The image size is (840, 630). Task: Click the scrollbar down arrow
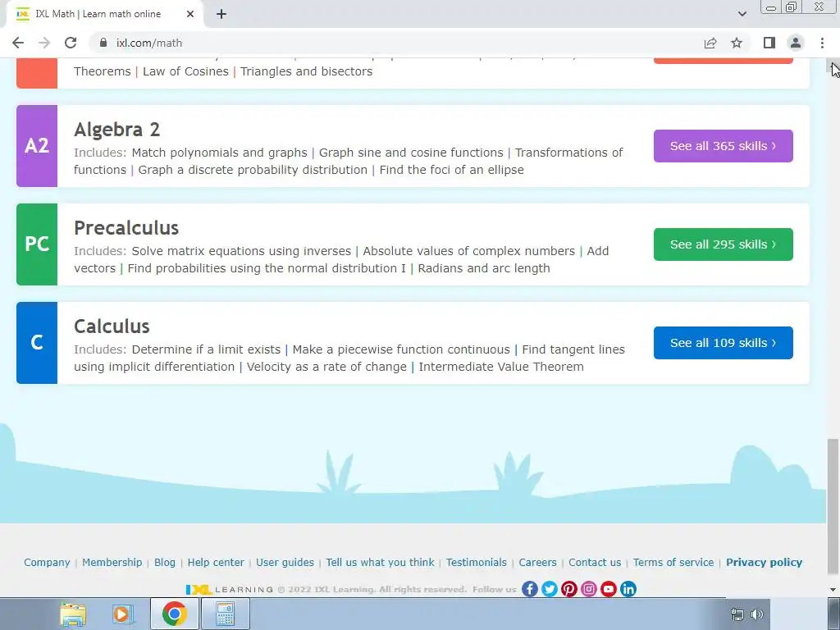tap(833, 590)
